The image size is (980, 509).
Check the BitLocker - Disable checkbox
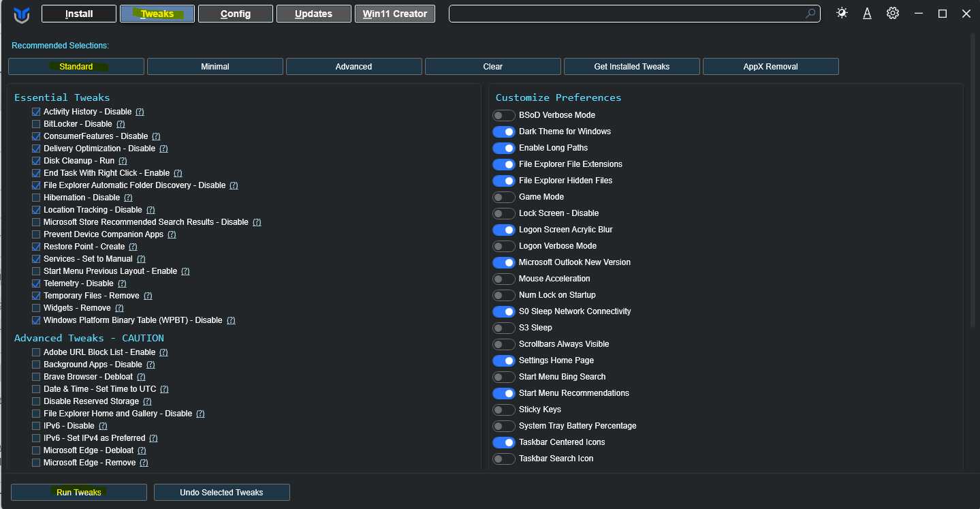pyautogui.click(x=36, y=124)
